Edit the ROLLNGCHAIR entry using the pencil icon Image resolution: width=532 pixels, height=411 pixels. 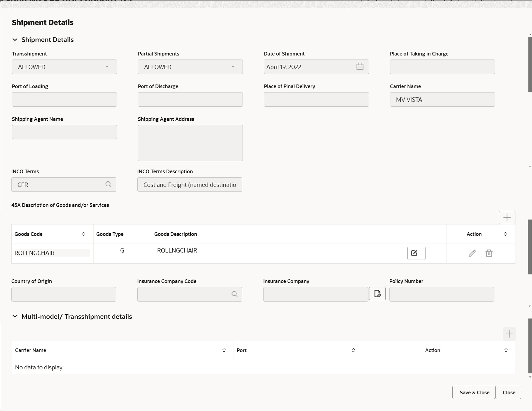[472, 253]
